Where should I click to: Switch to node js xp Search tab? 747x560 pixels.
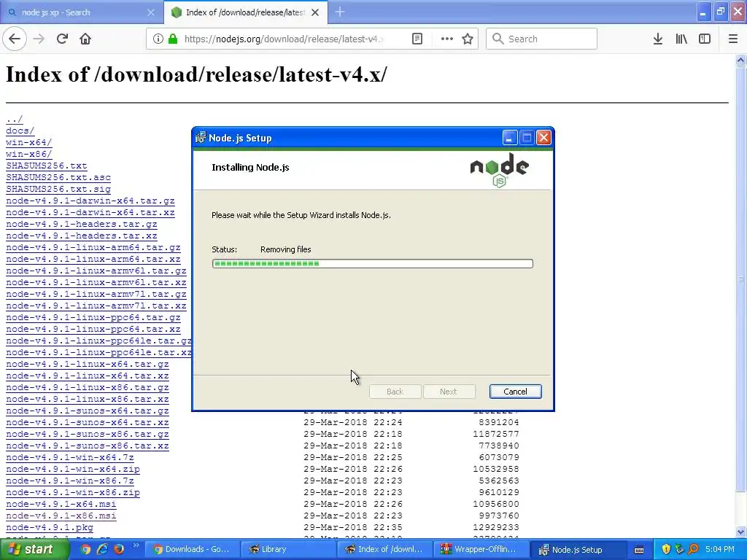pos(81,12)
